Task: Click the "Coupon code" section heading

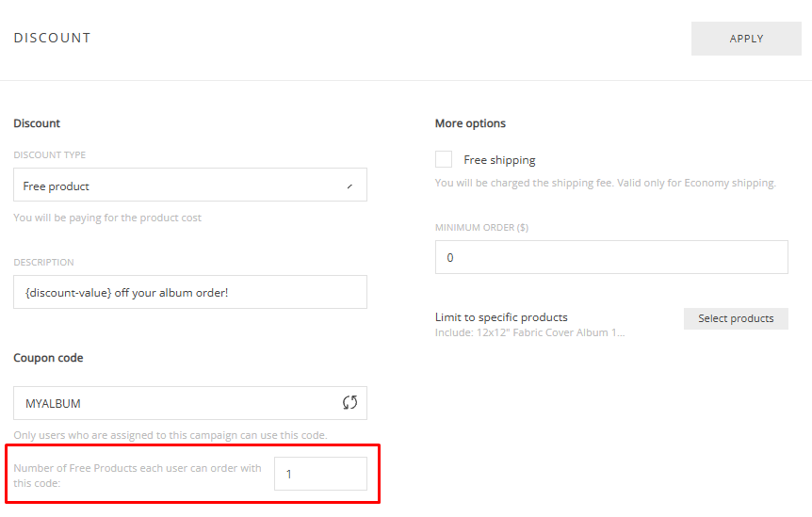Action: pos(48,358)
